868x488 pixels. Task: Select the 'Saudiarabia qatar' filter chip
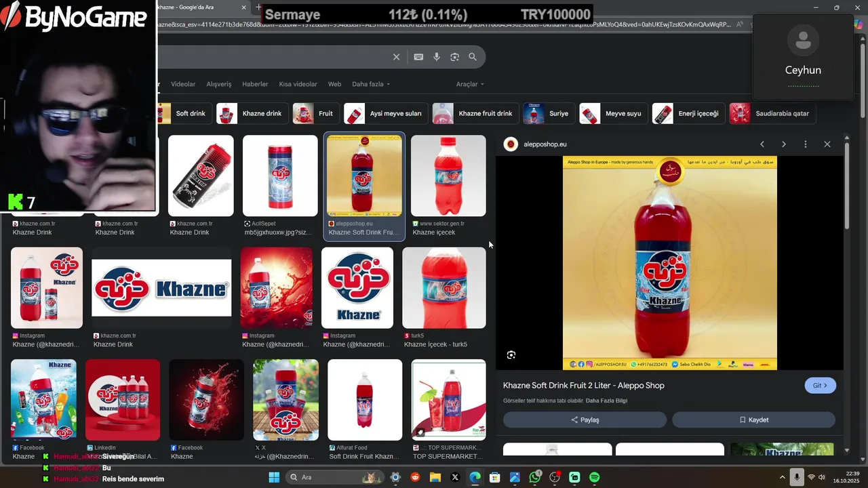click(772, 113)
